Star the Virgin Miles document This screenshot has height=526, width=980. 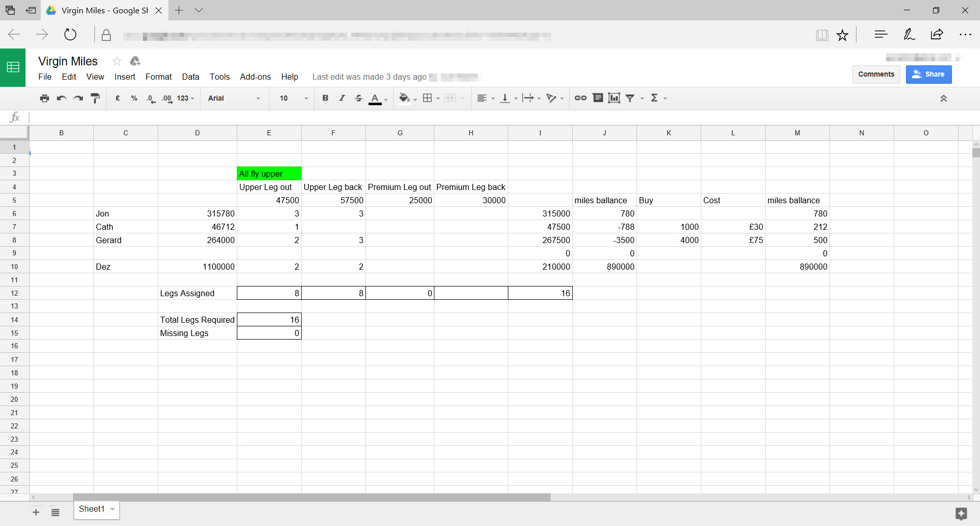(116, 61)
